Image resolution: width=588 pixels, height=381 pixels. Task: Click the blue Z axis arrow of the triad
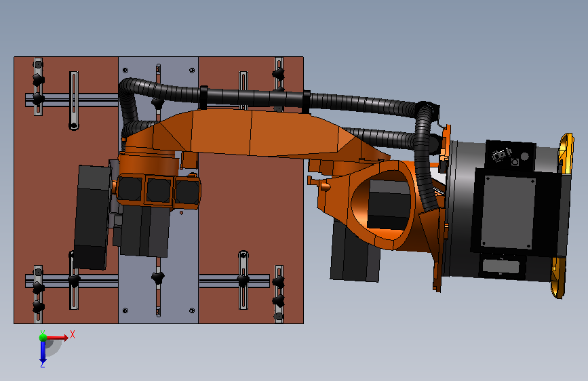43,352
